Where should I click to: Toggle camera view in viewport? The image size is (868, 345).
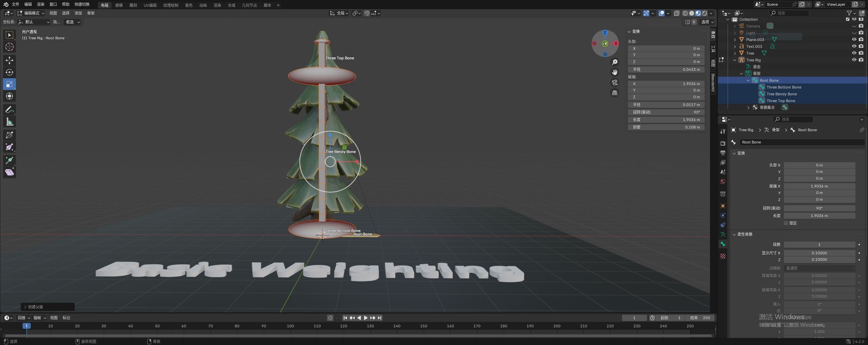point(614,82)
